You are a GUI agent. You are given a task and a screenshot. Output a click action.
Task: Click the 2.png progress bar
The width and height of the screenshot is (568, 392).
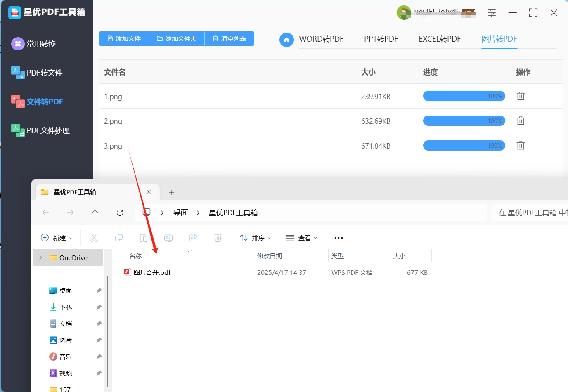[464, 121]
